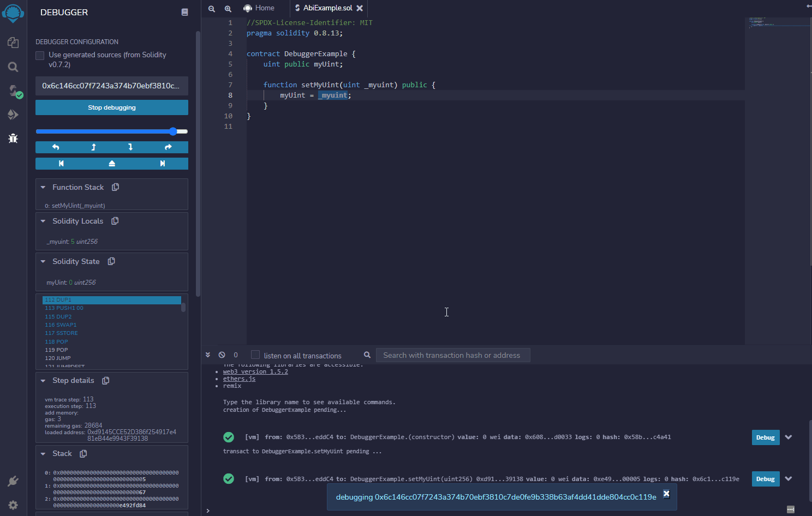Click the debugger step slider handle
Image resolution: width=812 pixels, height=516 pixels.
173,131
